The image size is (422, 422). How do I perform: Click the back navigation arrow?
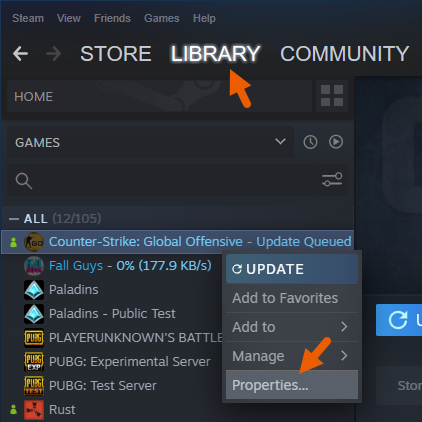20,54
